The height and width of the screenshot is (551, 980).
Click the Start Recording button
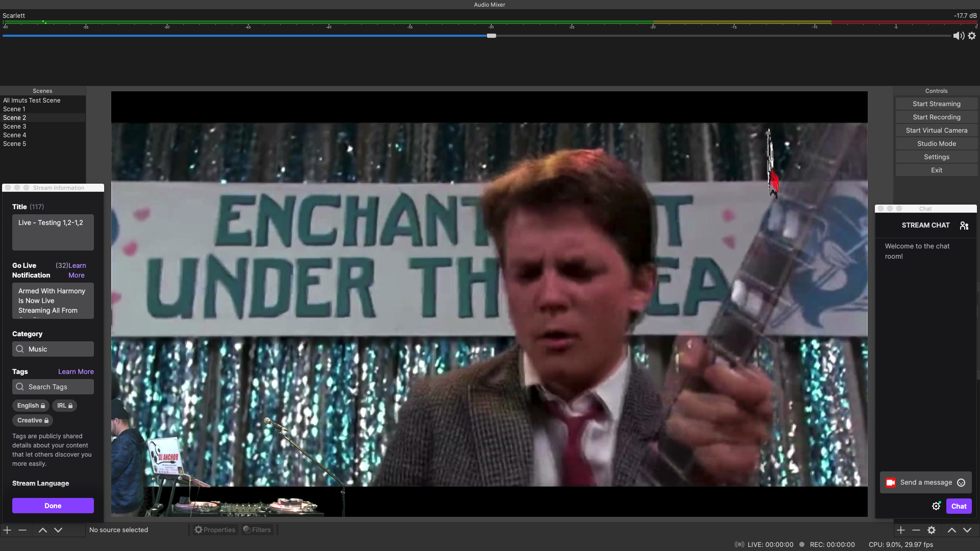point(937,117)
